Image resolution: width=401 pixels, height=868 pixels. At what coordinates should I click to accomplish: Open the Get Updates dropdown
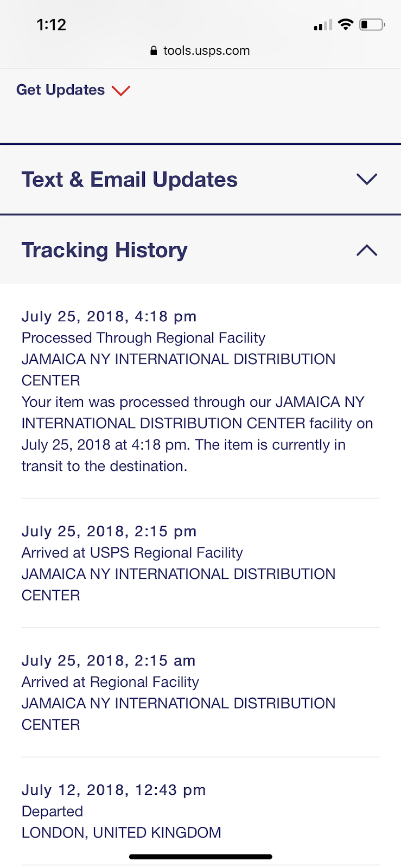point(61,90)
